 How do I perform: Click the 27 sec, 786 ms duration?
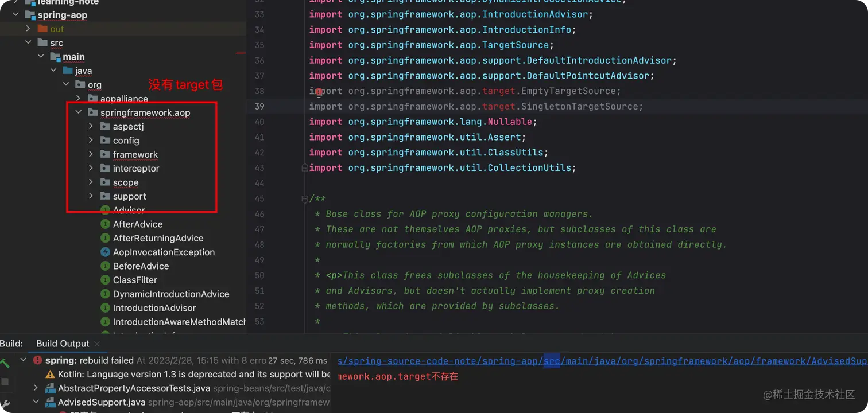click(x=297, y=361)
